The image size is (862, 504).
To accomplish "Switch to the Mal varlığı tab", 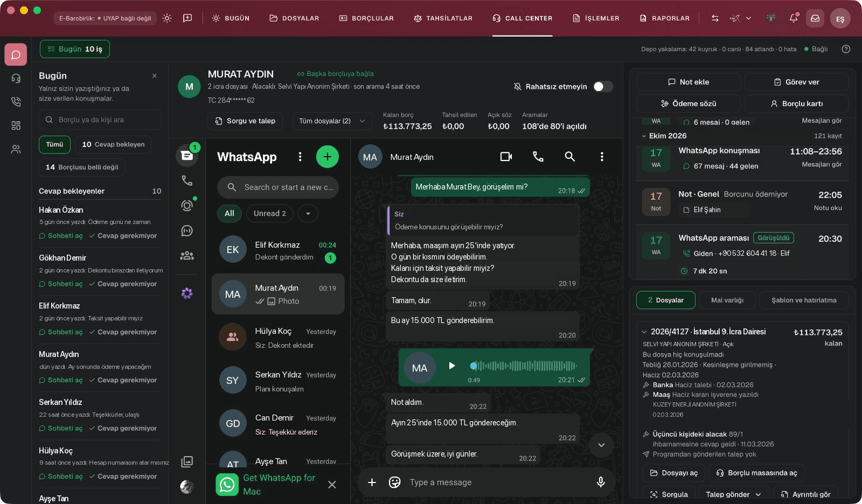I will (x=727, y=300).
